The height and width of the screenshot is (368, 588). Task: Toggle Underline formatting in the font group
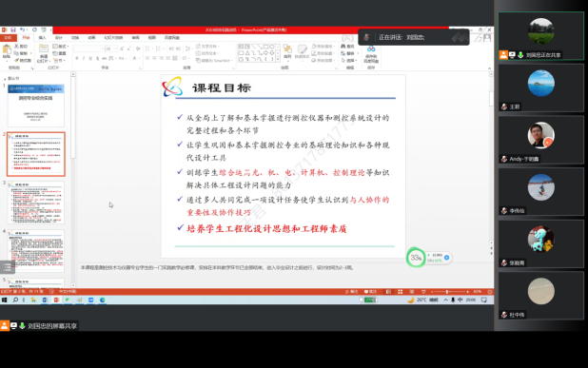click(90, 58)
